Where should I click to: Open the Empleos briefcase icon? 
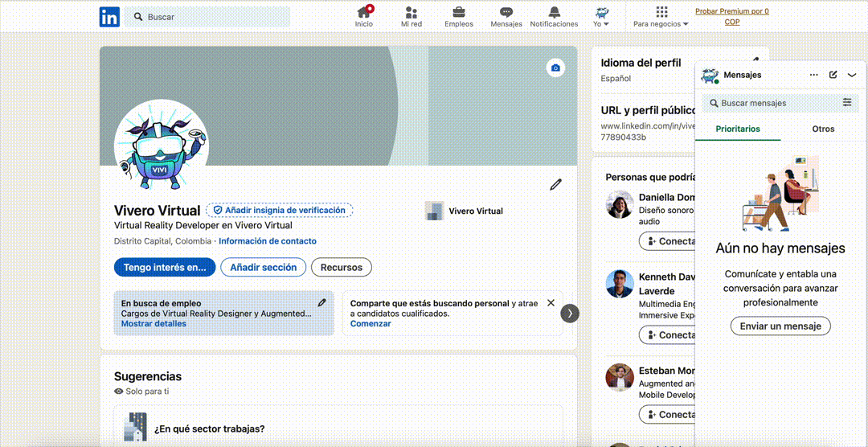pyautogui.click(x=459, y=17)
